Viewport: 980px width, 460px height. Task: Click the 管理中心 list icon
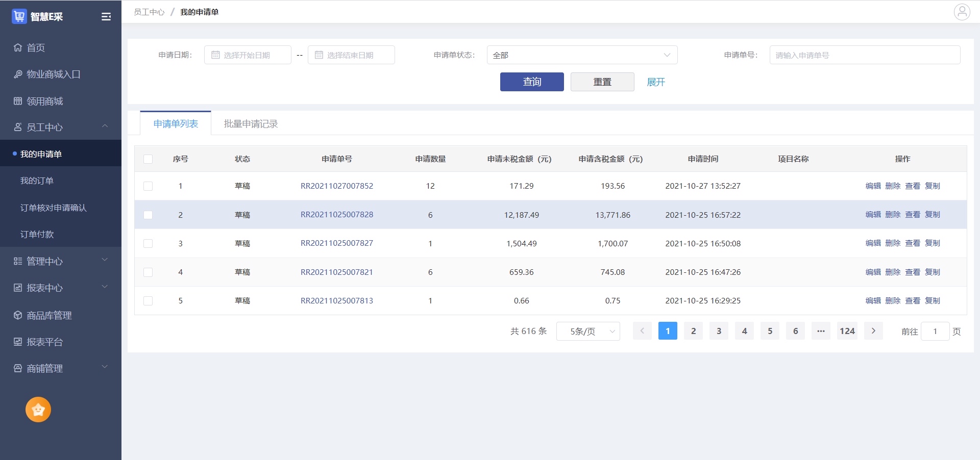click(18, 261)
